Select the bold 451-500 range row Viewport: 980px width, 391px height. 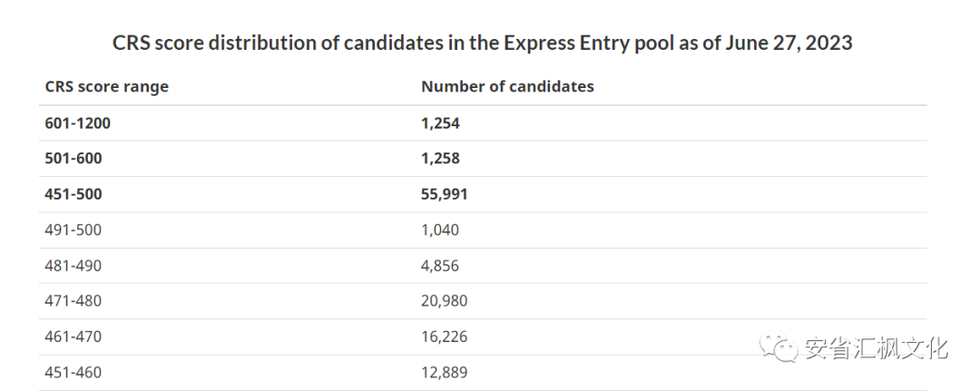[x=483, y=194]
